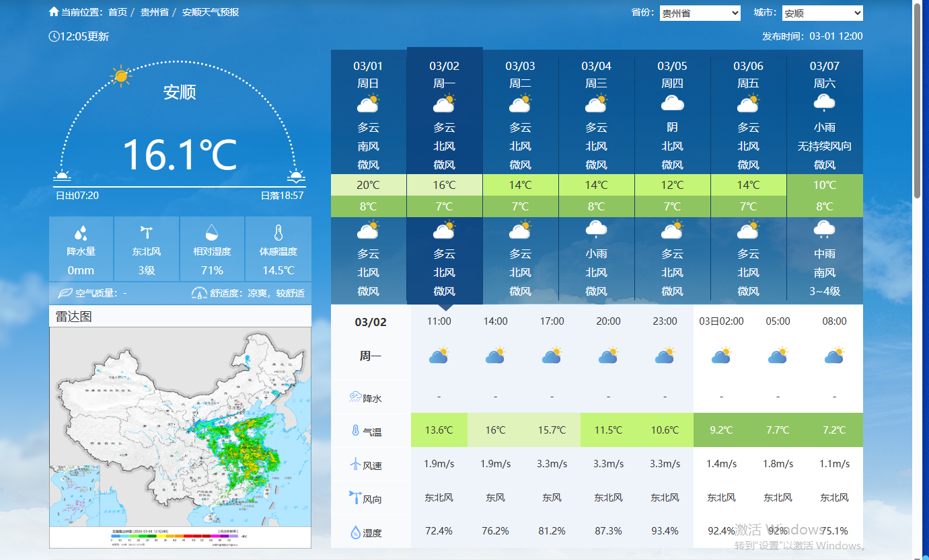The height and width of the screenshot is (560, 929).
Task: Click the northeast wind vane icon
Action: point(147,233)
